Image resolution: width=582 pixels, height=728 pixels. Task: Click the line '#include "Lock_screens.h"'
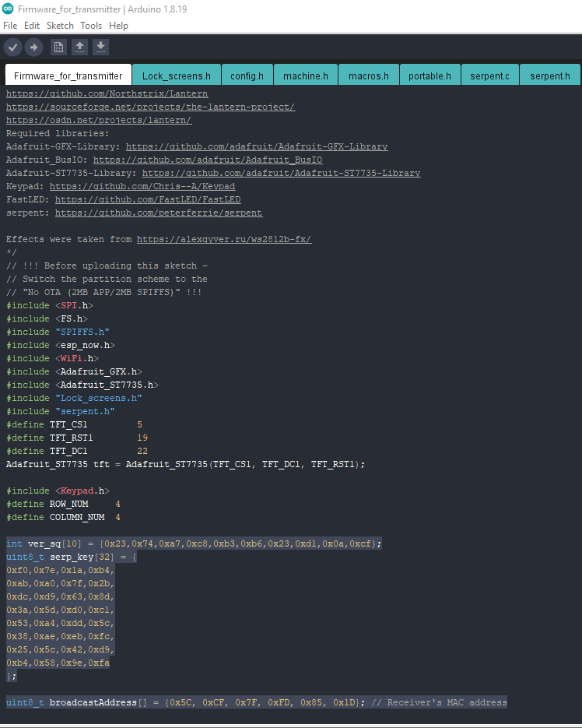(74, 398)
